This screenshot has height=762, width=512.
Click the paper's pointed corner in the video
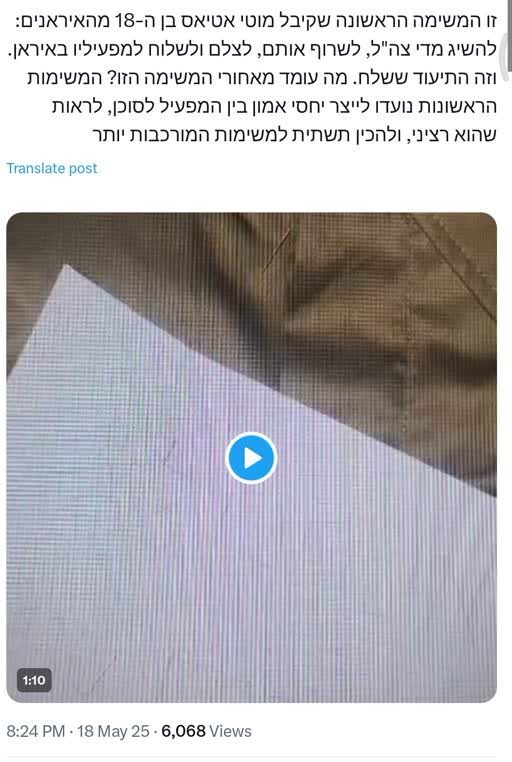tap(67, 267)
